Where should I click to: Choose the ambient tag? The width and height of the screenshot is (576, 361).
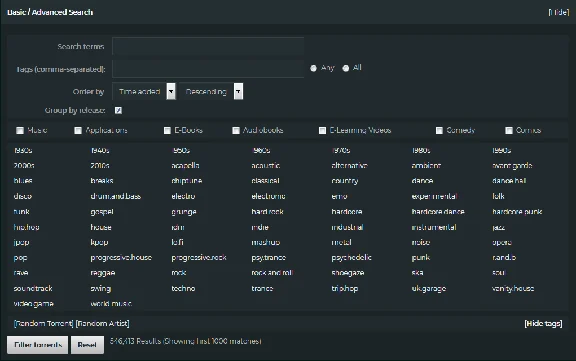tap(426, 166)
